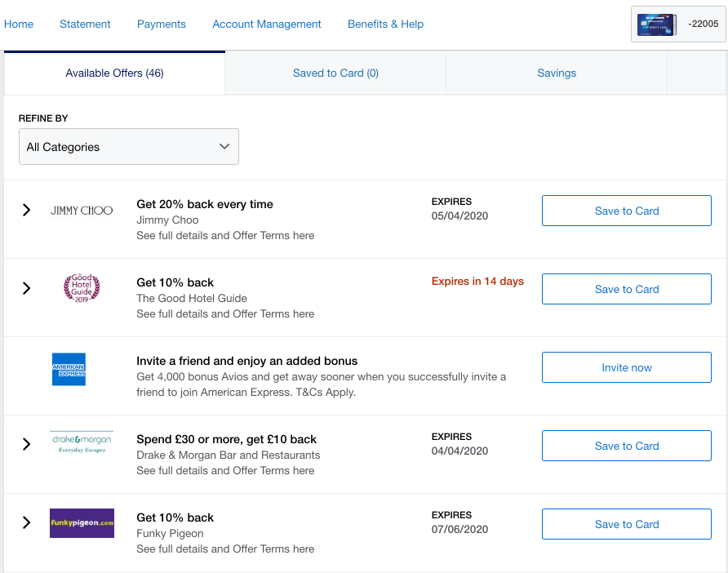
Task: Open the Statement menu item
Action: pyautogui.click(x=85, y=24)
